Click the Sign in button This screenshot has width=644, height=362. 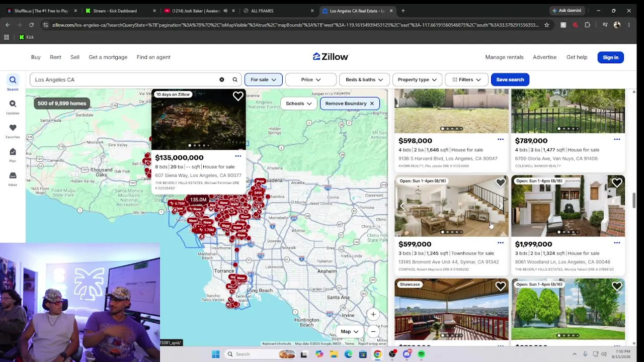tap(610, 57)
